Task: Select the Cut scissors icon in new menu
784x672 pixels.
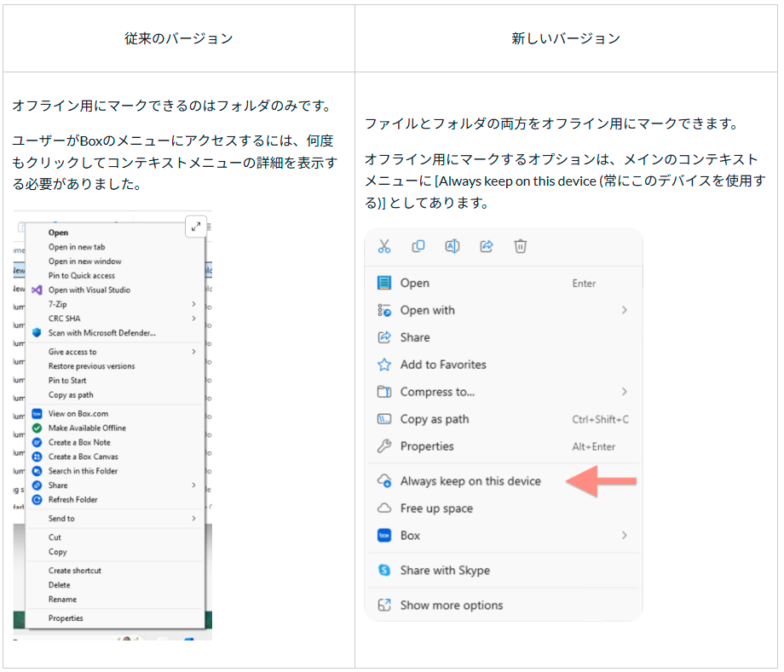Action: 383,246
